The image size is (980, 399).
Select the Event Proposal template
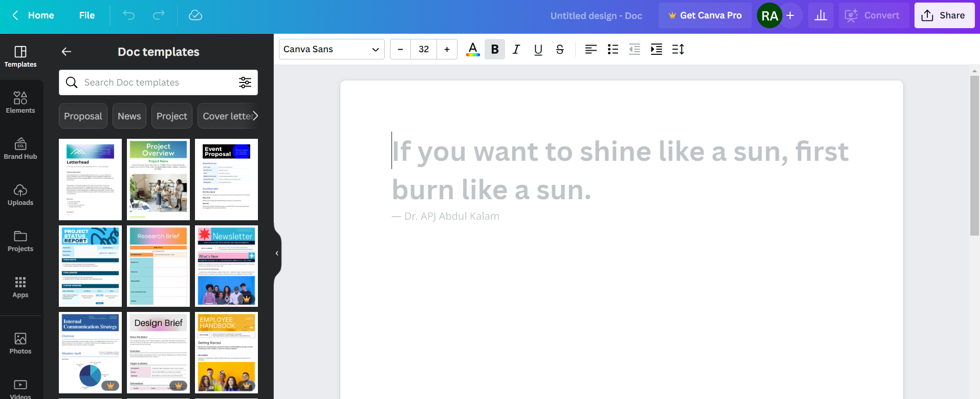coord(226,179)
